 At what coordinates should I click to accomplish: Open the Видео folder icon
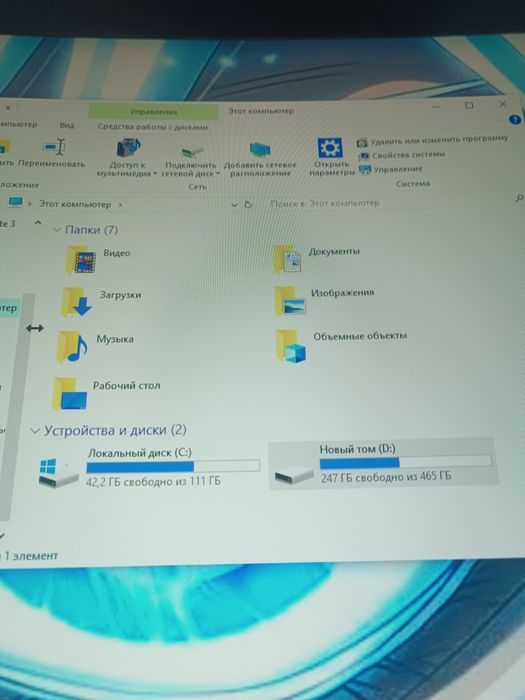click(80, 259)
